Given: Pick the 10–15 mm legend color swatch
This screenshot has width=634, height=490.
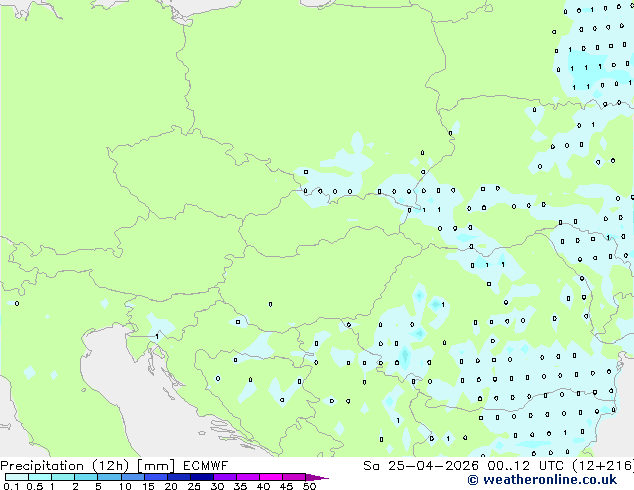Looking at the screenshot, I should 132,477.
